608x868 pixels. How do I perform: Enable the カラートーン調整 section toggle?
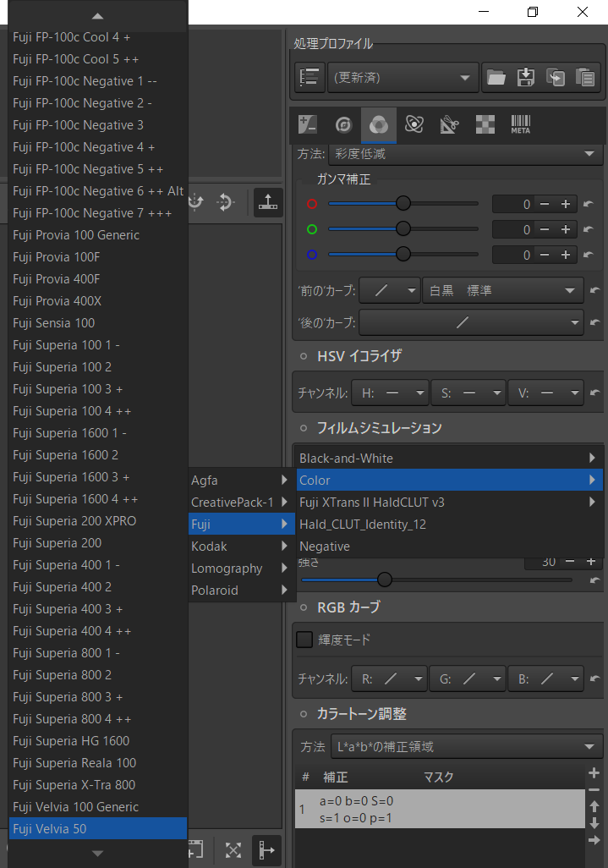coord(304,714)
